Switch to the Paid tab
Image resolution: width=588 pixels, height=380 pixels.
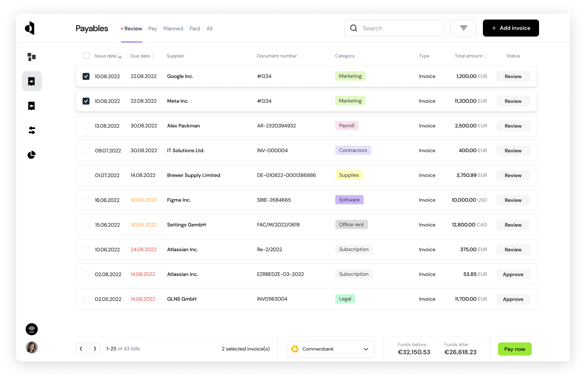195,29
